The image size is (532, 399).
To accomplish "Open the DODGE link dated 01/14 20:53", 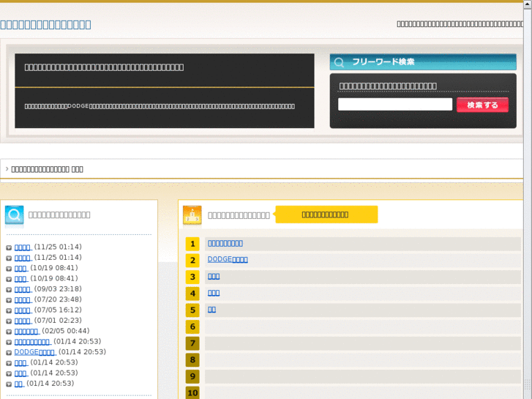I will pos(34,352).
